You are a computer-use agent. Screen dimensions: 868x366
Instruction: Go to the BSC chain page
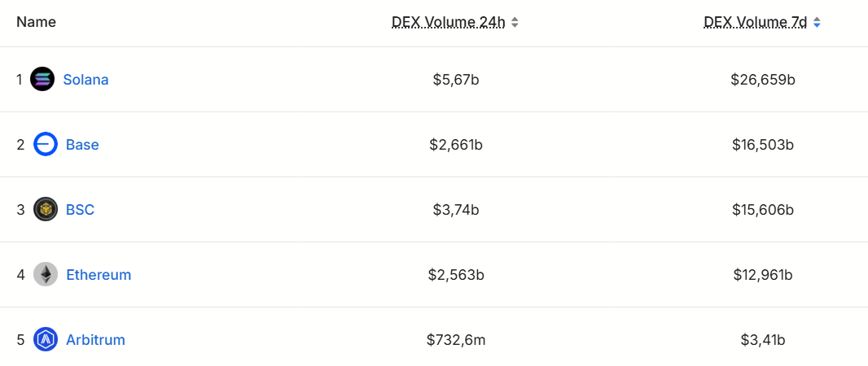(80, 210)
